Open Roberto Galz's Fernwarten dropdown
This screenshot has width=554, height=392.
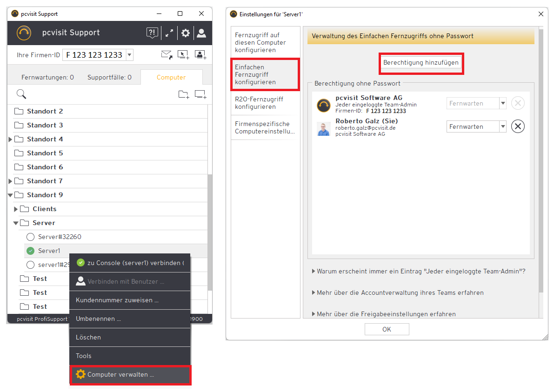pos(502,126)
